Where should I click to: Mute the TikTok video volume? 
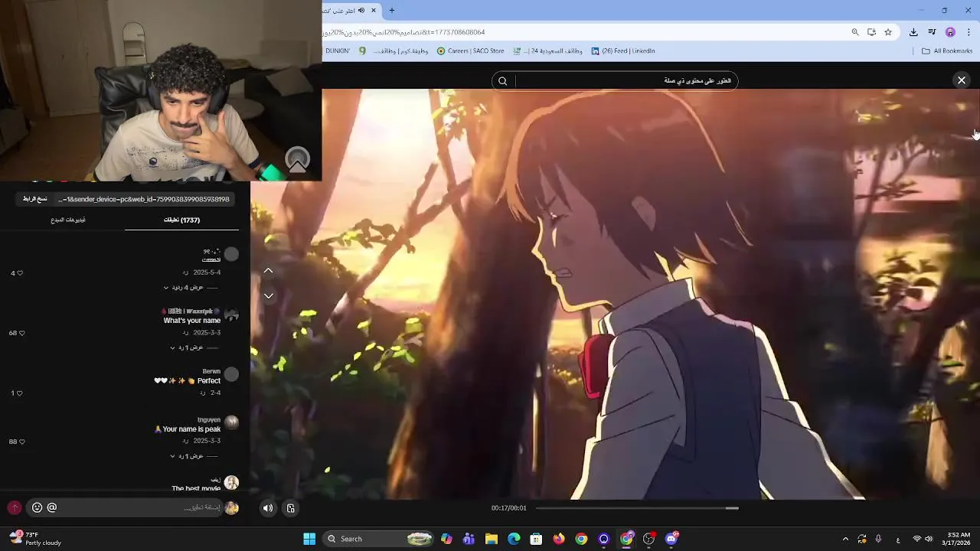click(267, 508)
